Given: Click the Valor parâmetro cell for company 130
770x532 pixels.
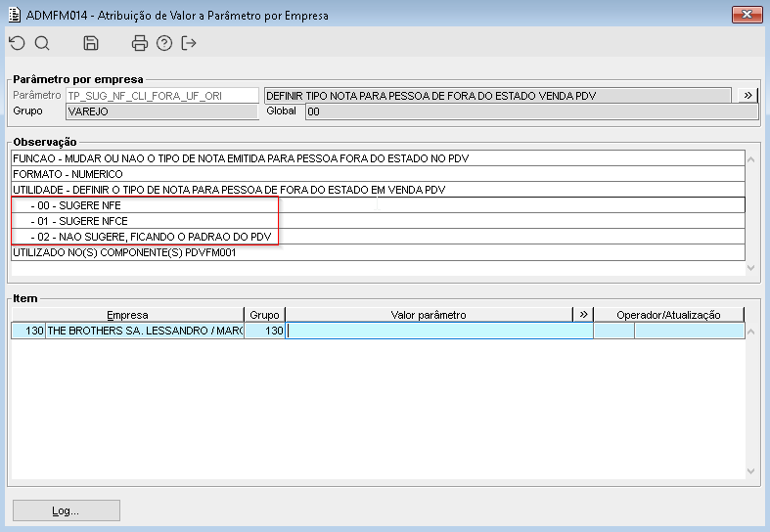Looking at the screenshot, I should point(439,331).
